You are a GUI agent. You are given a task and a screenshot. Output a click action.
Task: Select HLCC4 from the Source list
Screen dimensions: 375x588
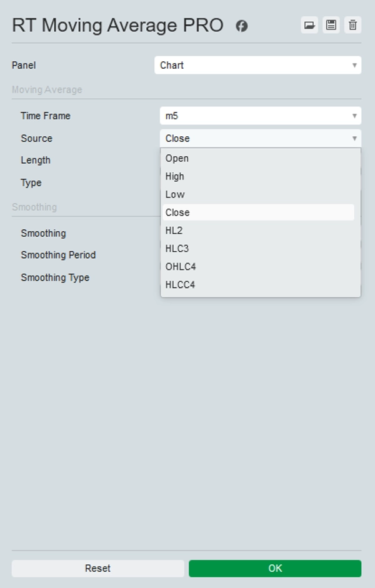[181, 285]
